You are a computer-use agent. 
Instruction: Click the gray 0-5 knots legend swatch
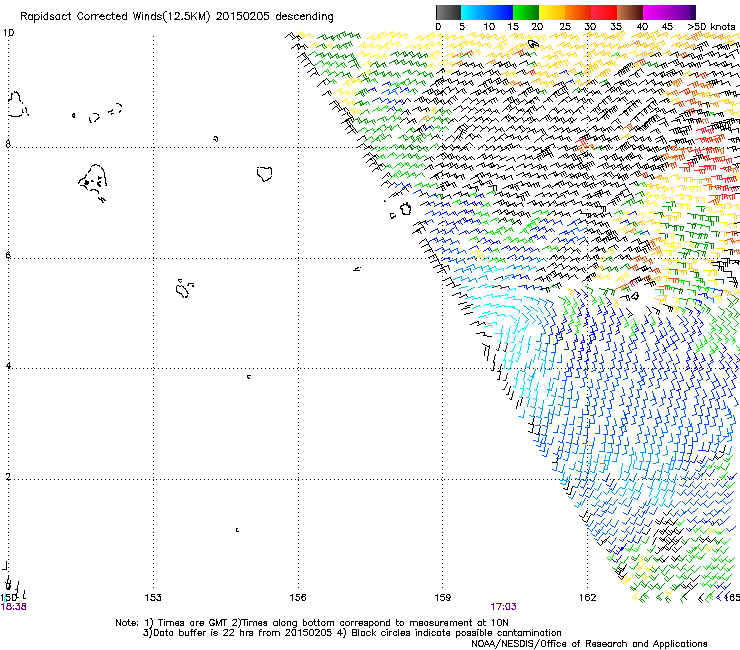[448, 12]
